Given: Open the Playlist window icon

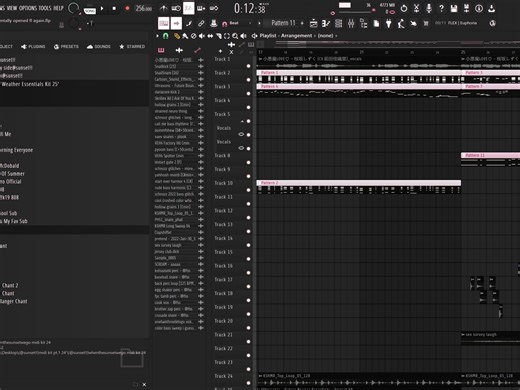Looking at the screenshot, I should 313,23.
